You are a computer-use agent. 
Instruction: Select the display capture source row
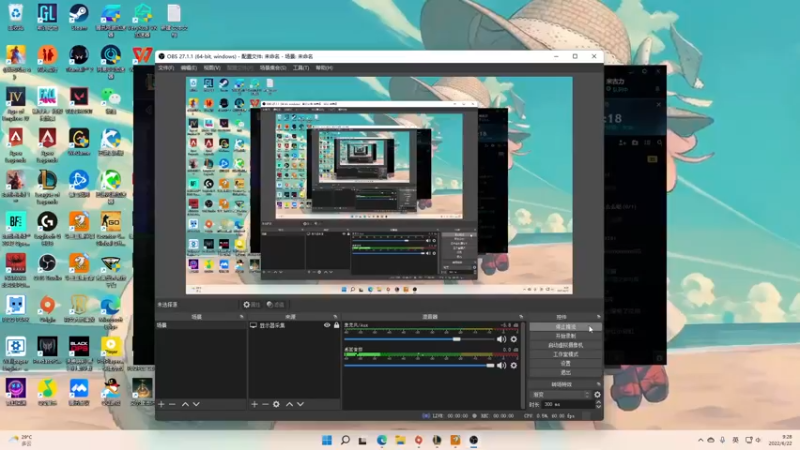tap(294, 325)
